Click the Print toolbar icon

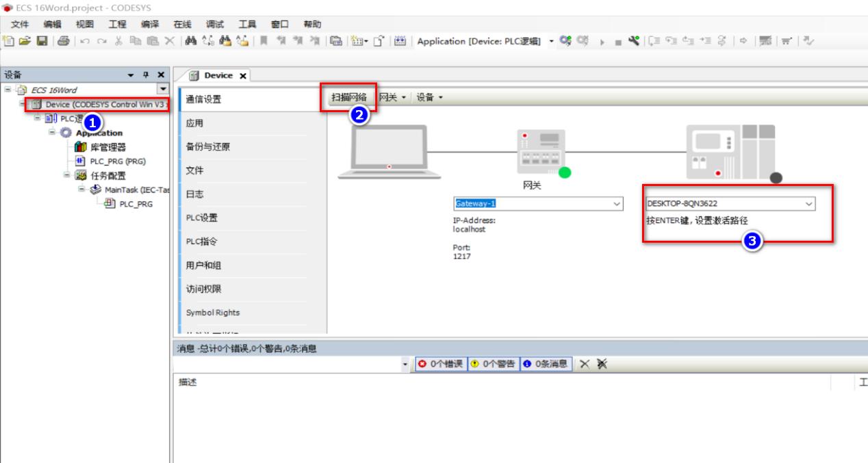pyautogui.click(x=64, y=41)
